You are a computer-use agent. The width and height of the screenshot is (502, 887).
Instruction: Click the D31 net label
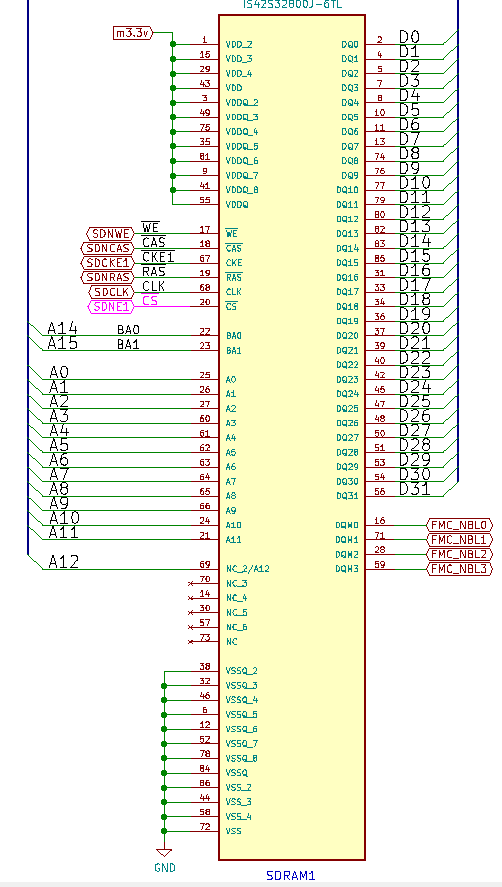[415, 489]
